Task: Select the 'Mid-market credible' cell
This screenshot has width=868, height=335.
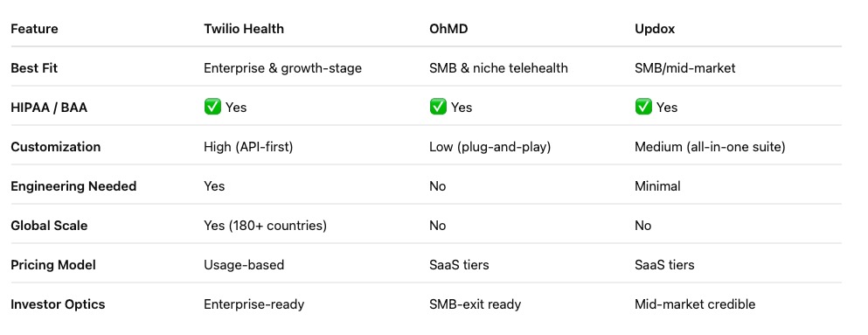Action: (695, 304)
